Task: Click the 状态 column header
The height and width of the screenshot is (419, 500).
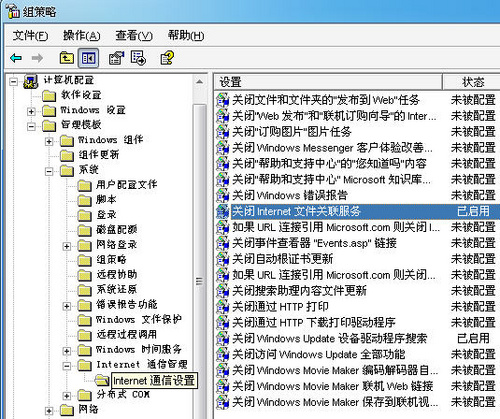Action: coord(471,82)
